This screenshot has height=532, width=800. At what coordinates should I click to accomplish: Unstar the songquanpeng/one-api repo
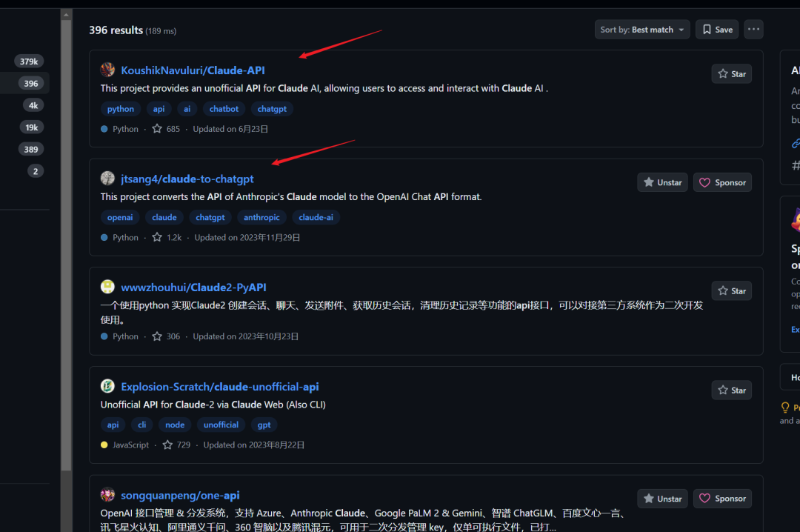pos(662,499)
